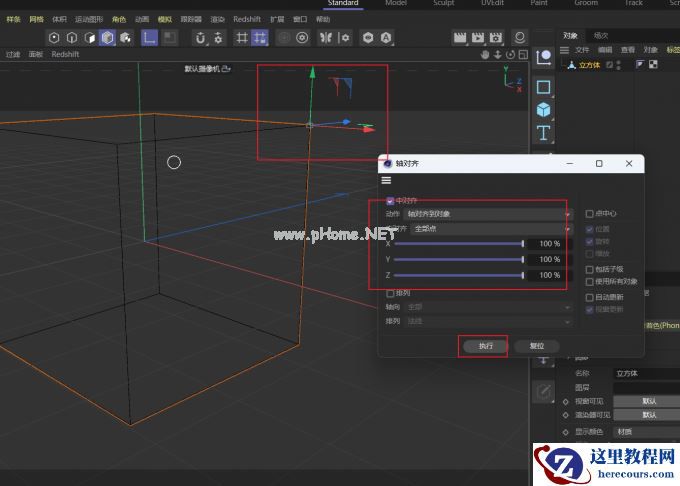Select the Null axis object icon

point(543,57)
